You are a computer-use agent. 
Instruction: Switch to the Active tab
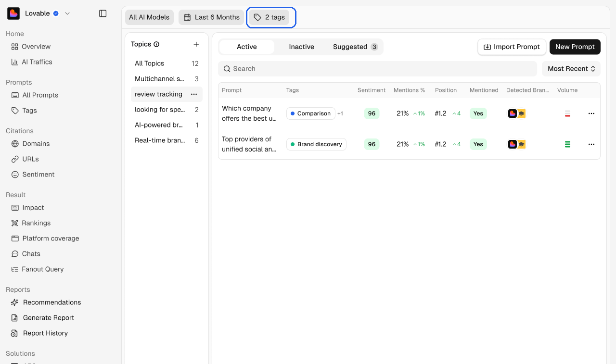coord(247,47)
